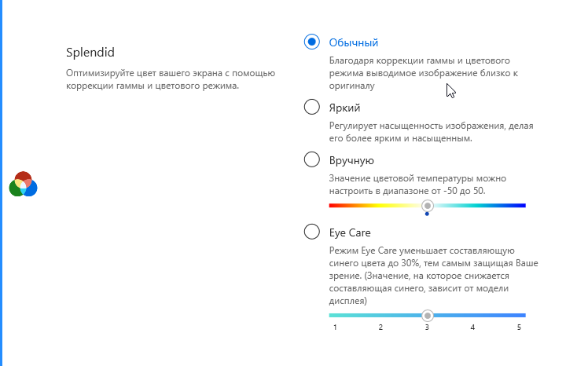This screenshot has height=366, width=588.
Task: Click the Вручную option label text
Action: point(351,160)
